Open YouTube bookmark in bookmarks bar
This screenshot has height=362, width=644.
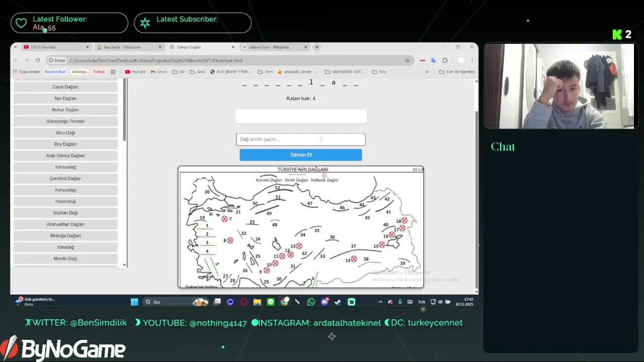click(135, 72)
